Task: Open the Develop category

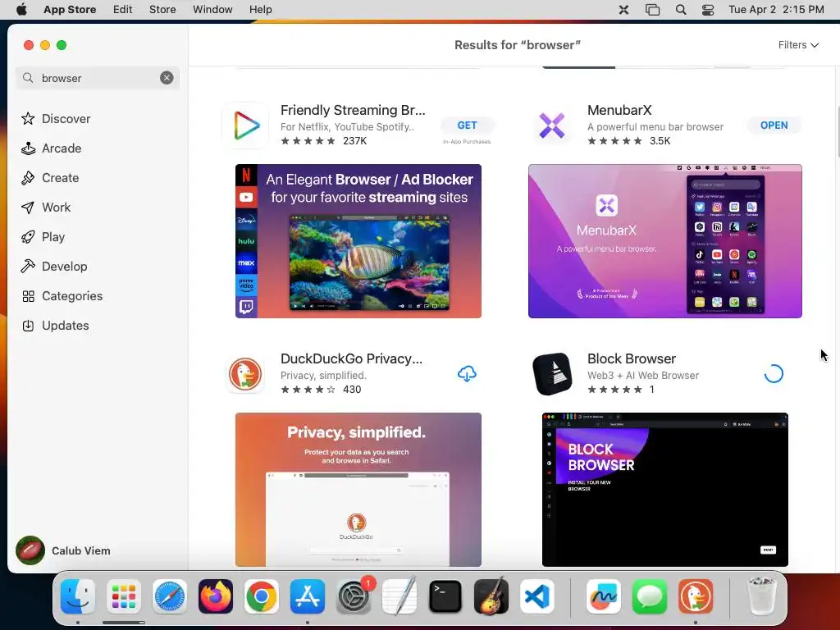Action: pyautogui.click(x=54, y=267)
